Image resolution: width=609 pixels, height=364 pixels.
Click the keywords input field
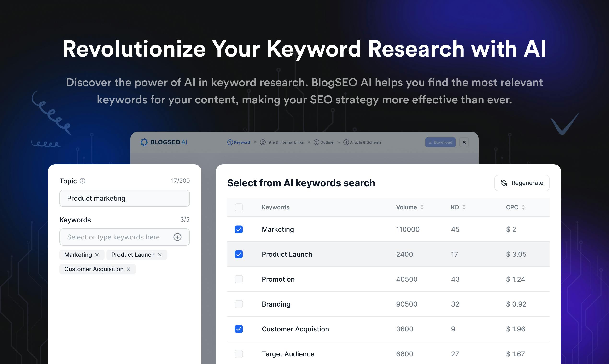pos(124,237)
